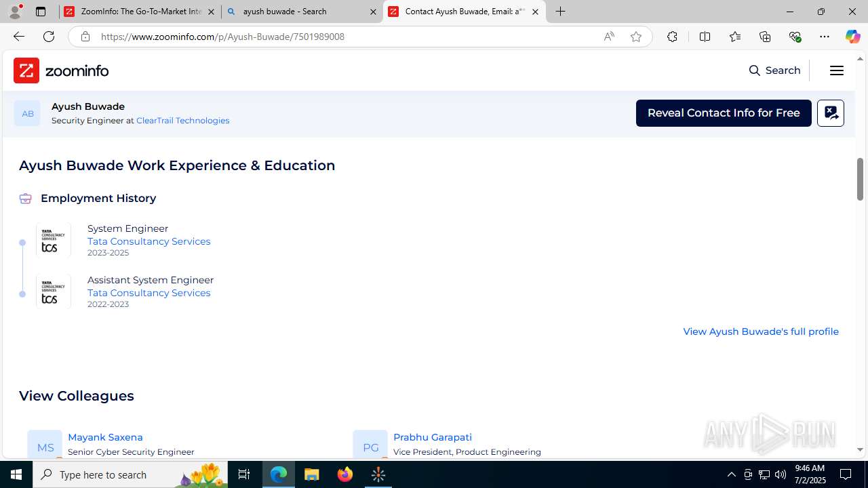Click the contact card icon button
This screenshot has width=868, height=488.
coord(831,113)
